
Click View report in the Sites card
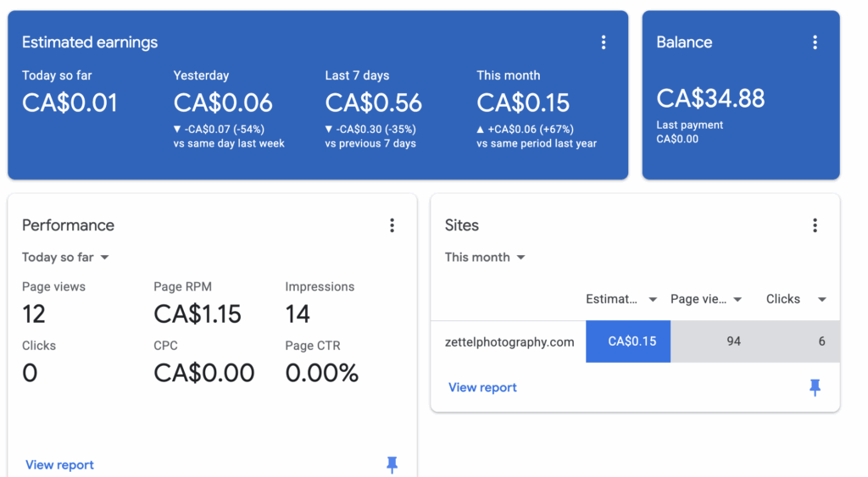point(482,387)
